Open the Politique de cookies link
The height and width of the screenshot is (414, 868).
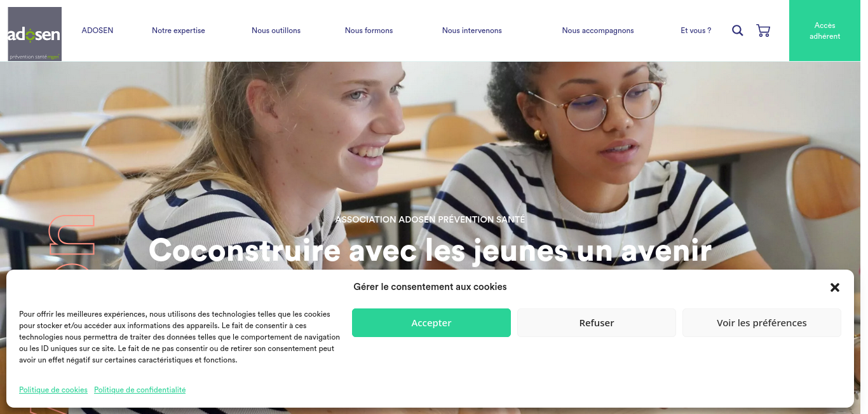pyautogui.click(x=53, y=390)
